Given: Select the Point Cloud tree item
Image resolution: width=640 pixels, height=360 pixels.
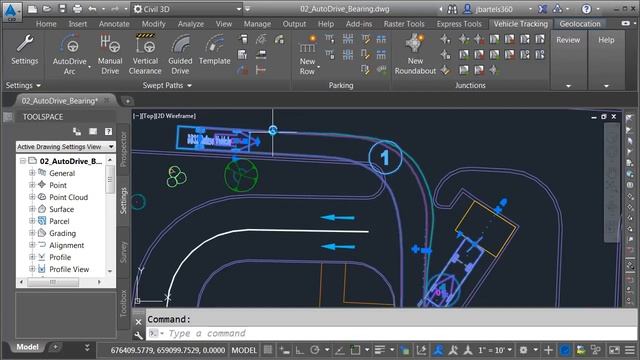Looking at the screenshot, I should click(68, 197).
